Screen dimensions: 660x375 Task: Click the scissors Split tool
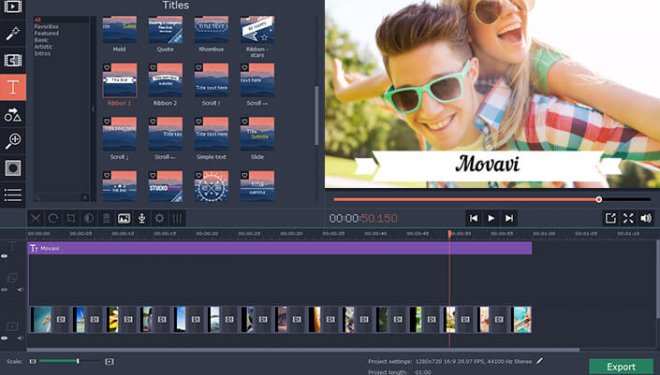(36, 218)
